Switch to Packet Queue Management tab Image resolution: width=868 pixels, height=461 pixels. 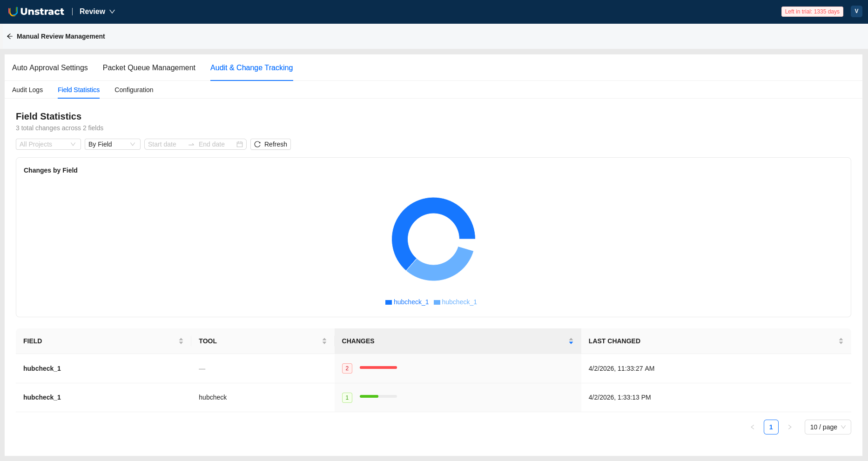(149, 68)
